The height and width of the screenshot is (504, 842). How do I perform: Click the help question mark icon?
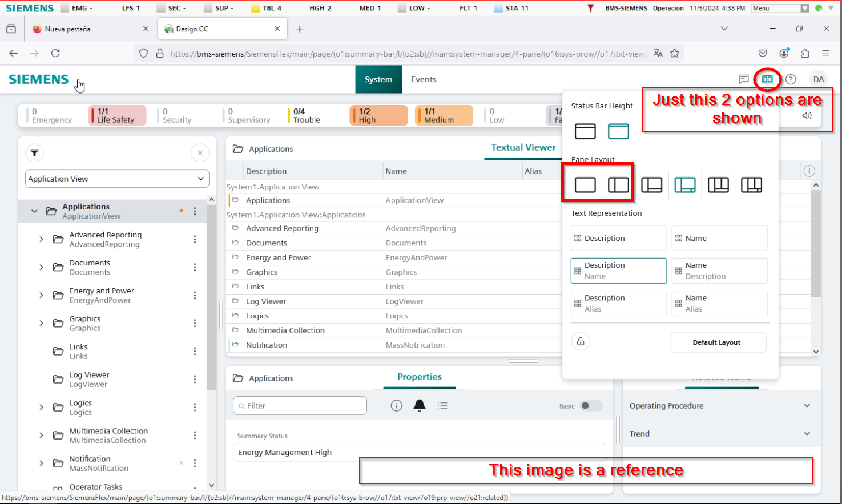pos(791,79)
